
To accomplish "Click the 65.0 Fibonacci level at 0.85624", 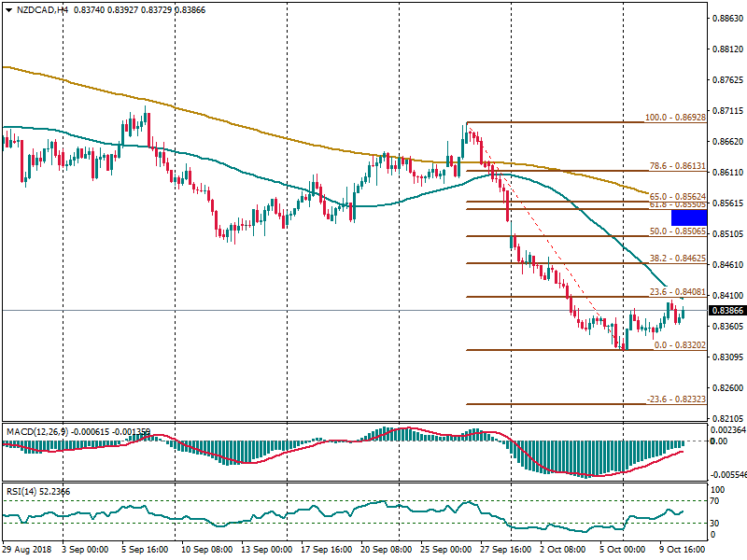I will coord(670,197).
